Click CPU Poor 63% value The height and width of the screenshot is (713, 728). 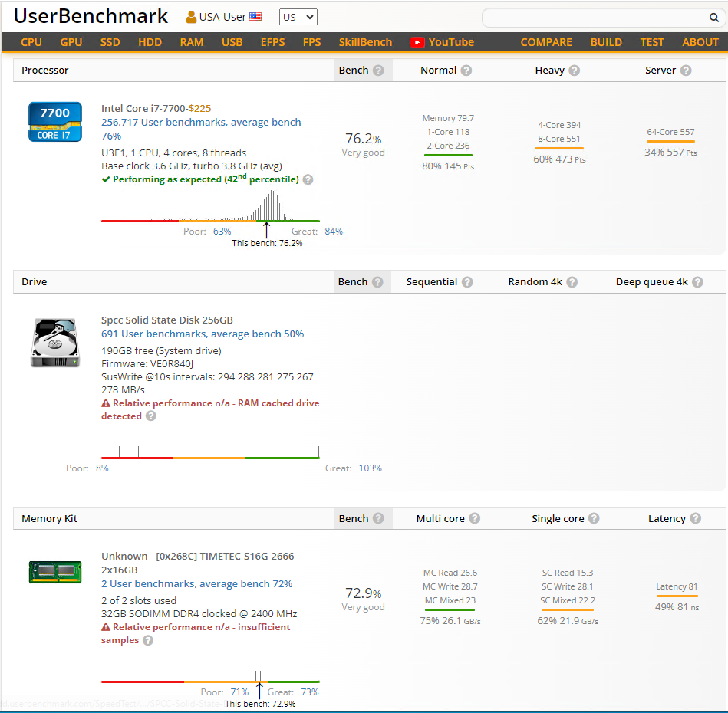(x=222, y=232)
